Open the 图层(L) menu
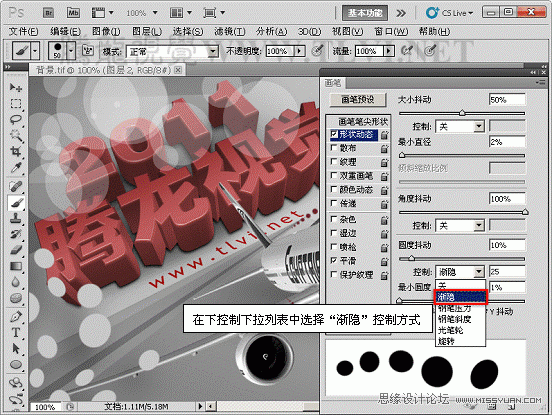This screenshot has width=552, height=415. tap(147, 32)
